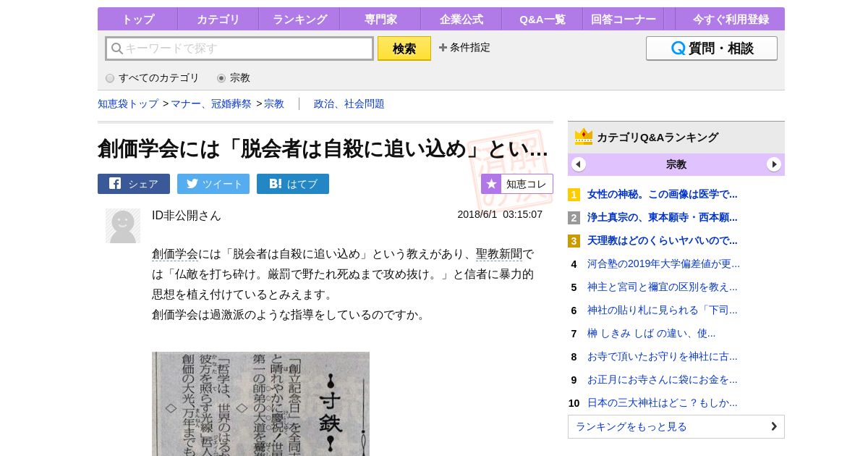The width and height of the screenshot is (868, 456).
Task: Open the 回答コーナー tab
Action: pos(624,20)
